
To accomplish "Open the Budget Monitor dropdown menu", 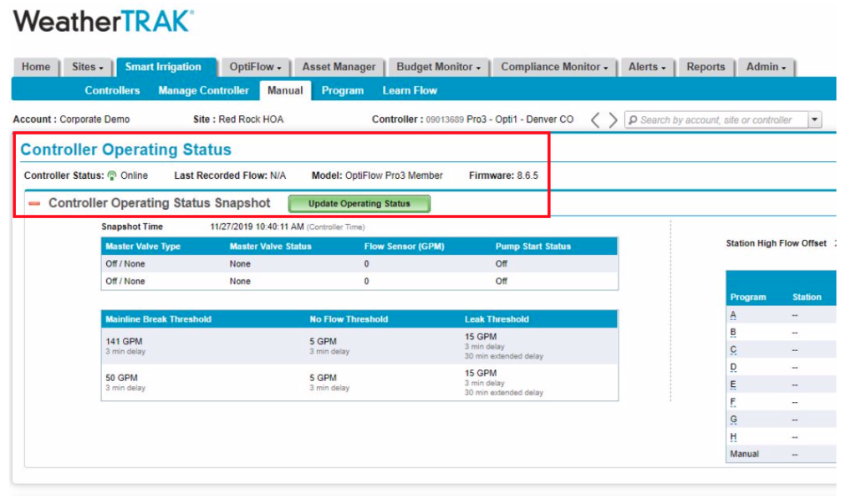I will coord(438,67).
